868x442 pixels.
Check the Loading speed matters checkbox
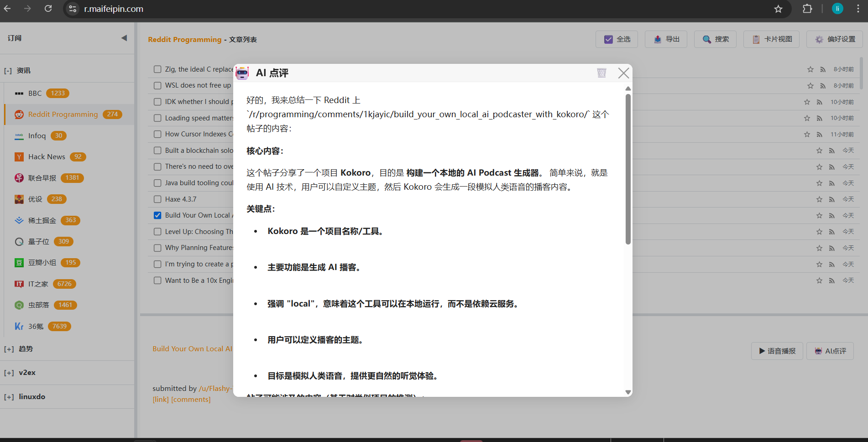(157, 118)
